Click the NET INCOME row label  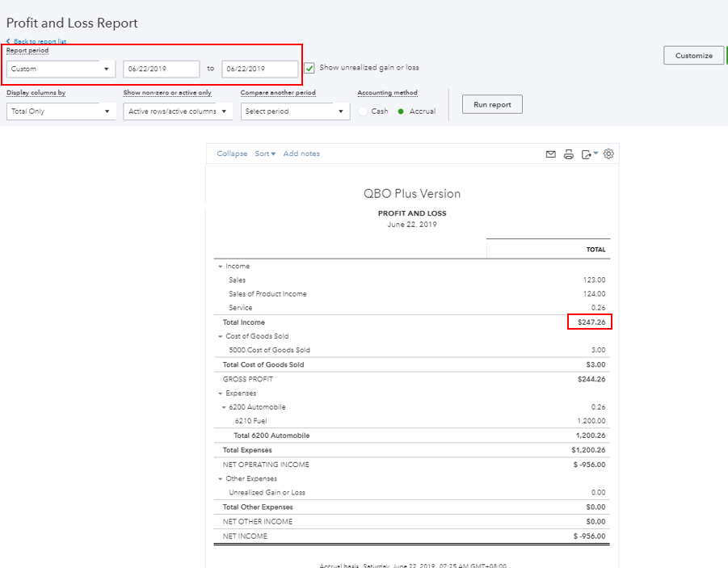245,536
